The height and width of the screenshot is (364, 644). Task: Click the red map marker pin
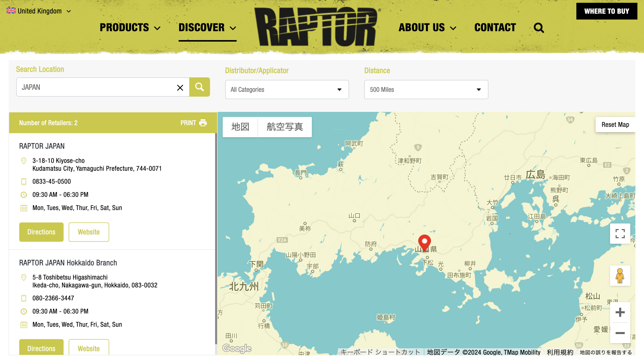(424, 242)
